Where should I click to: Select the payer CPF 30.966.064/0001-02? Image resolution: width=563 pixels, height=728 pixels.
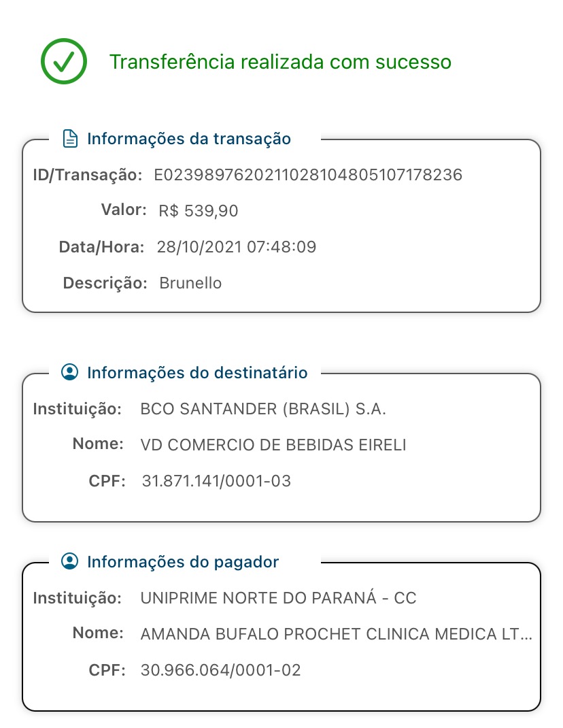tap(220, 670)
